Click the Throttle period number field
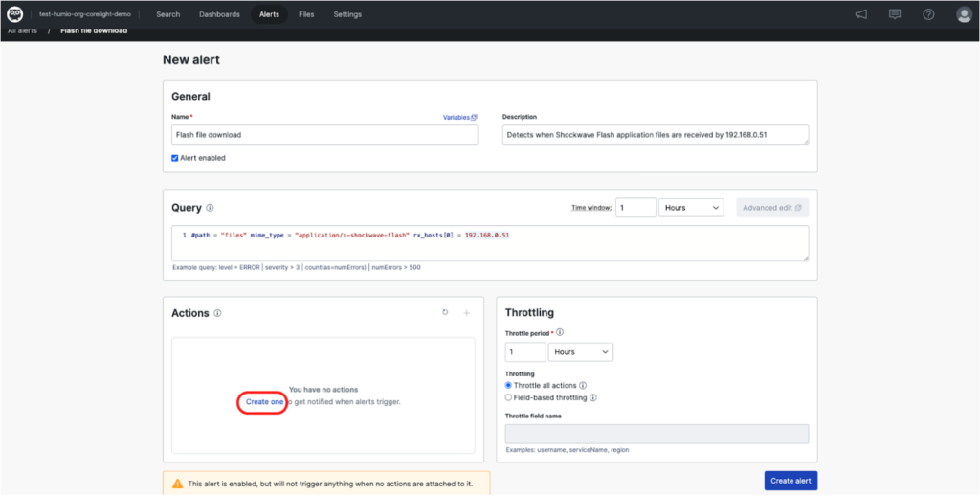The height and width of the screenshot is (496, 980). point(525,352)
